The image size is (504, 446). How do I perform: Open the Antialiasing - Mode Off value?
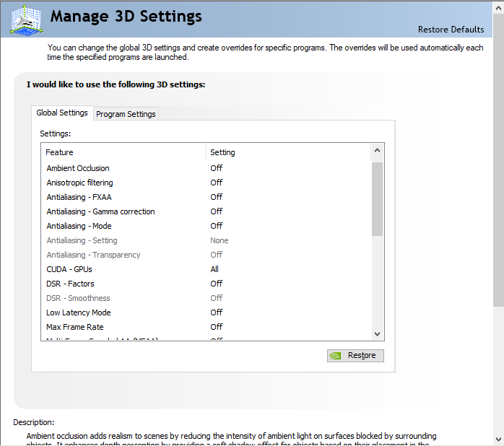click(217, 226)
